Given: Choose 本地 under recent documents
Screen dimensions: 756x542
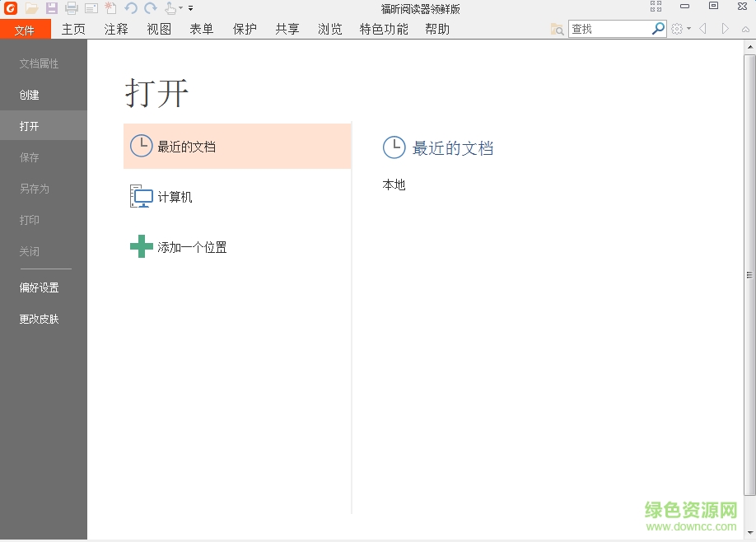Looking at the screenshot, I should 394,185.
